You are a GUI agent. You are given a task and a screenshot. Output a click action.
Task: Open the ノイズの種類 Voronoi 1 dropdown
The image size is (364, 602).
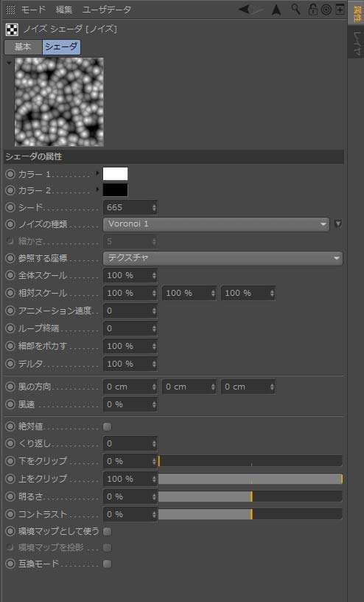pos(216,224)
